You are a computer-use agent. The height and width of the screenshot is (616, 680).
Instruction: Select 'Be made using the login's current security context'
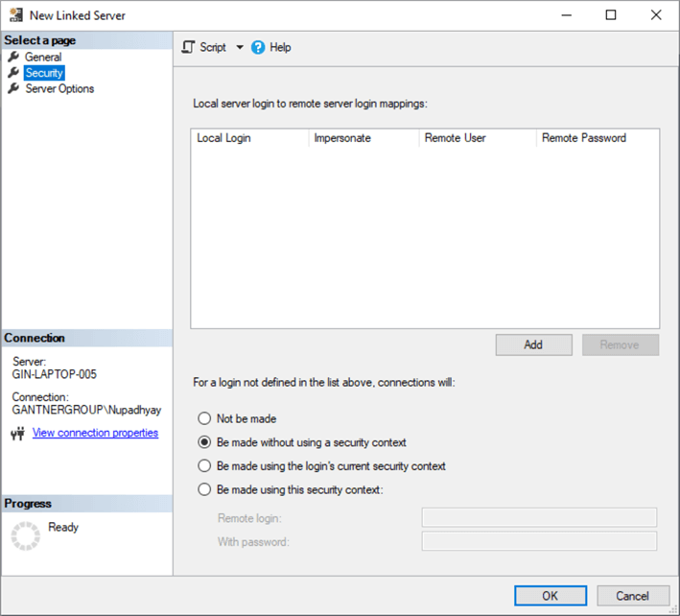coord(203,466)
